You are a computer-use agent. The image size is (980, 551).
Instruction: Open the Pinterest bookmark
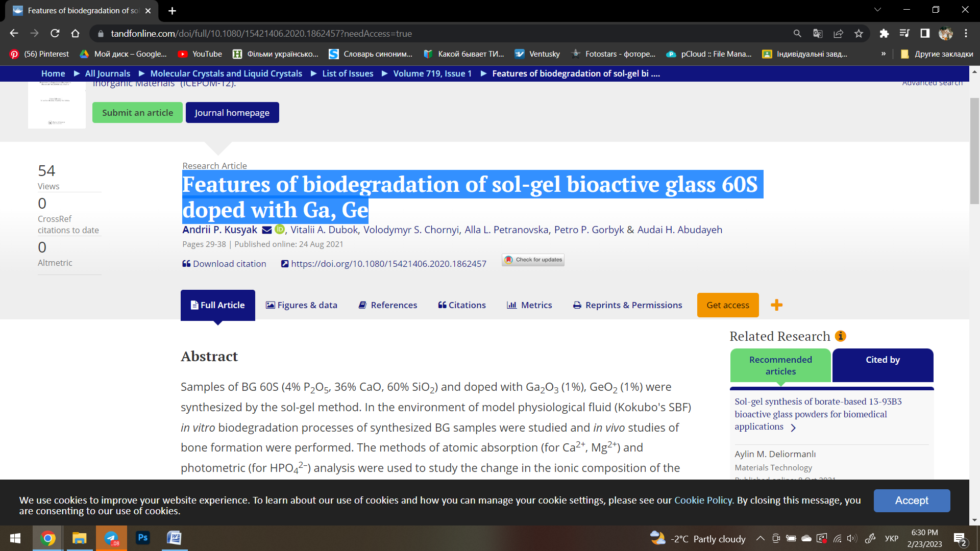[x=39, y=54]
